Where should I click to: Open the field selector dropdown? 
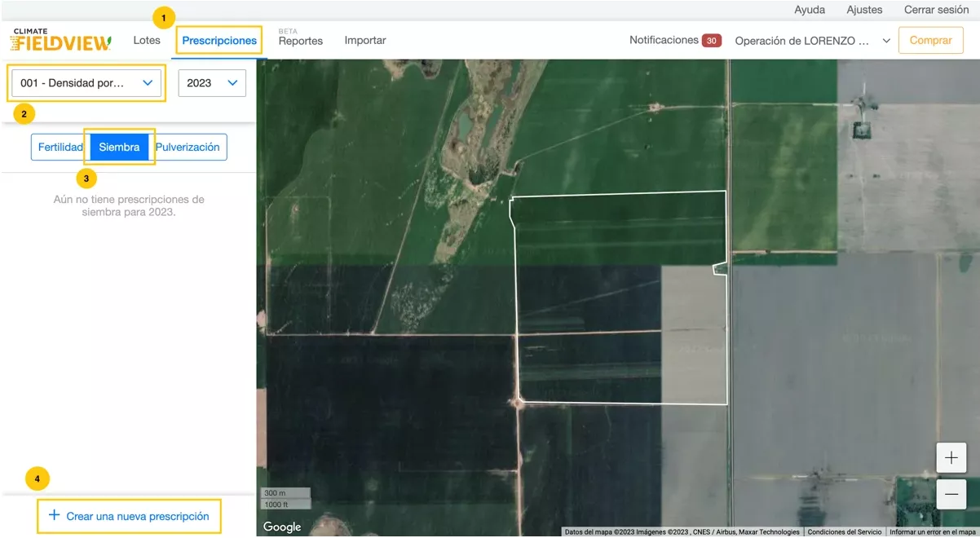pos(86,82)
